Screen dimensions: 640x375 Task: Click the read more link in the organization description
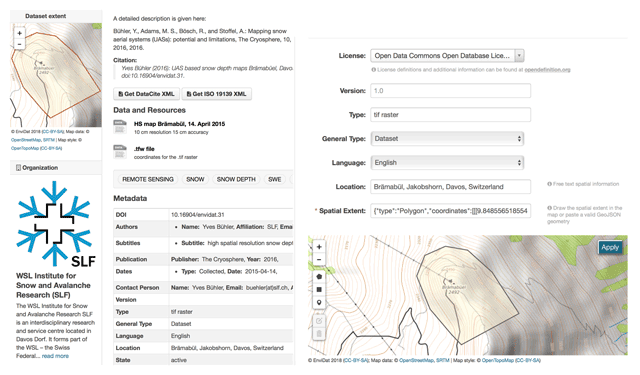click(55, 356)
